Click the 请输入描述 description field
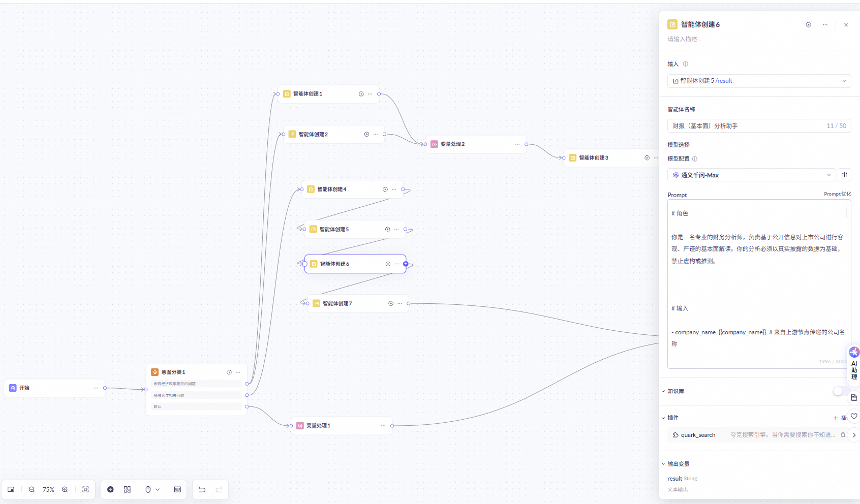The image size is (860, 504). pos(684,39)
